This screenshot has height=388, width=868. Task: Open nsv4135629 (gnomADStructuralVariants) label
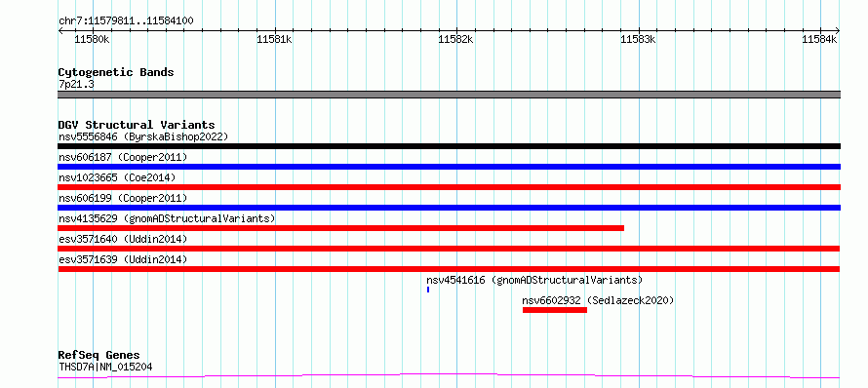167,218
